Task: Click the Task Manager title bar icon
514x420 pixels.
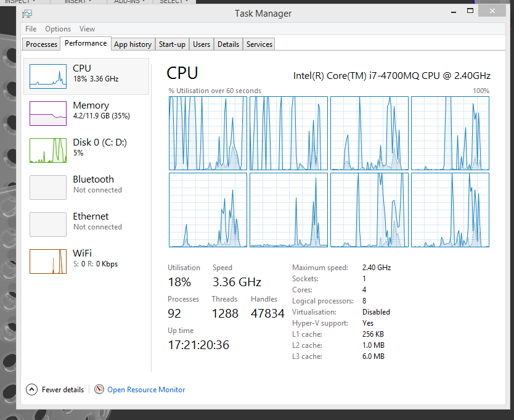Action: click(x=26, y=13)
